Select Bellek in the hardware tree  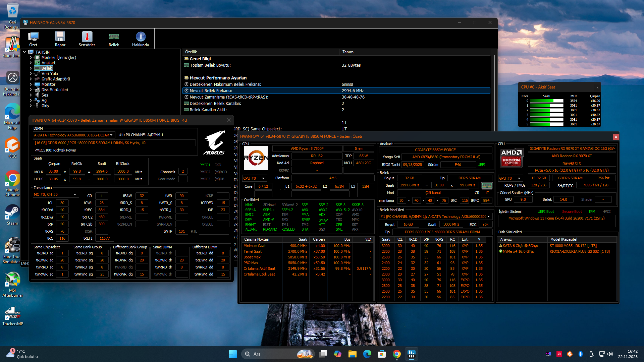pyautogui.click(x=47, y=68)
